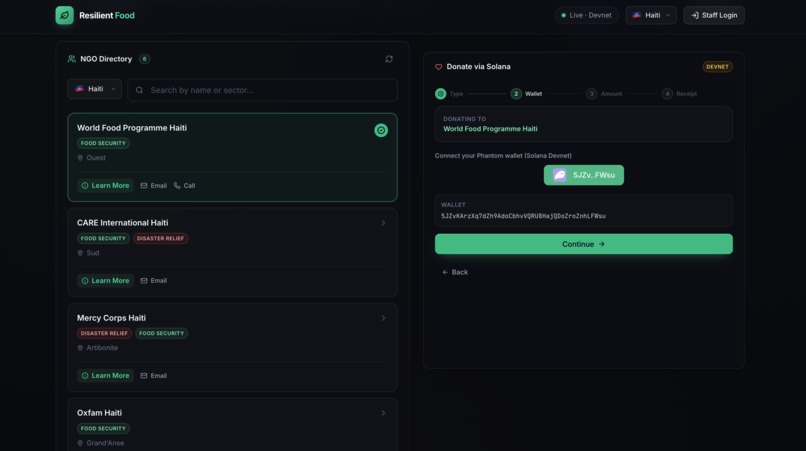Email World Food Programme Haiti
The width and height of the screenshot is (806, 451).
coord(154,186)
